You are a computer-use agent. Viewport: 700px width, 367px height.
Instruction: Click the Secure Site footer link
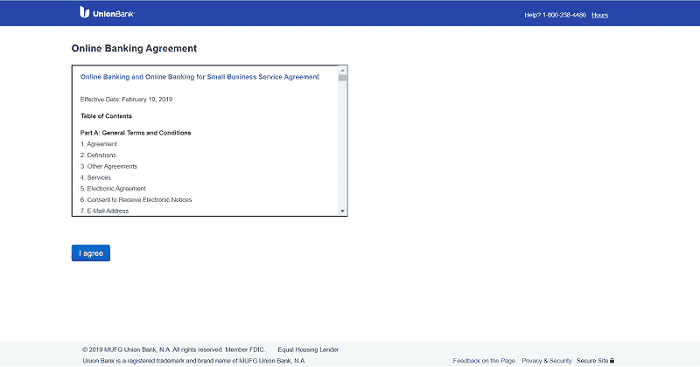[592, 361]
